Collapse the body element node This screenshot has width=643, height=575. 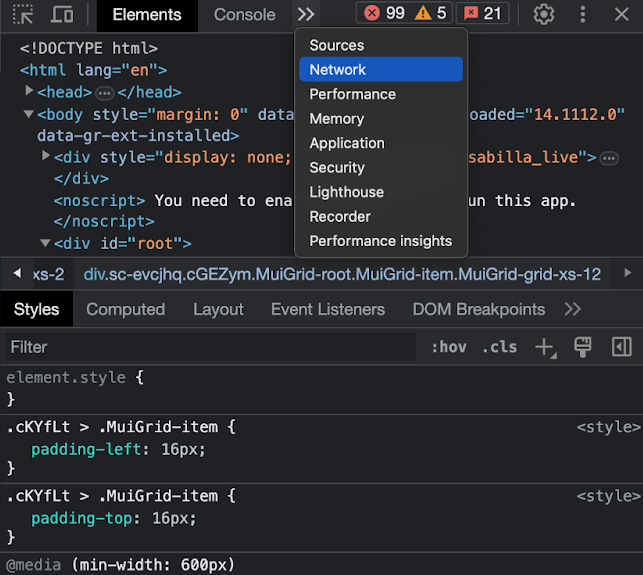(x=28, y=114)
